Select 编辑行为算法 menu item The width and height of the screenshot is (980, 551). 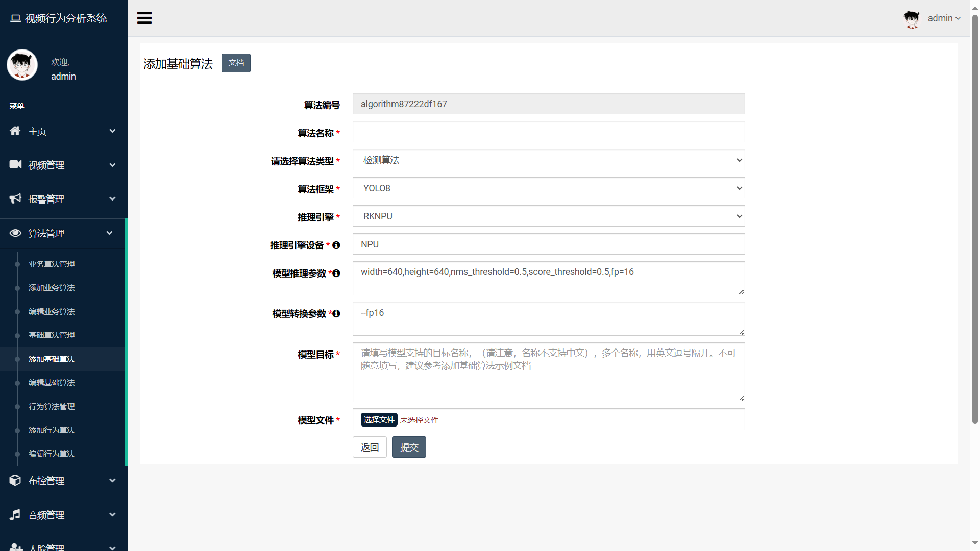pyautogui.click(x=51, y=454)
